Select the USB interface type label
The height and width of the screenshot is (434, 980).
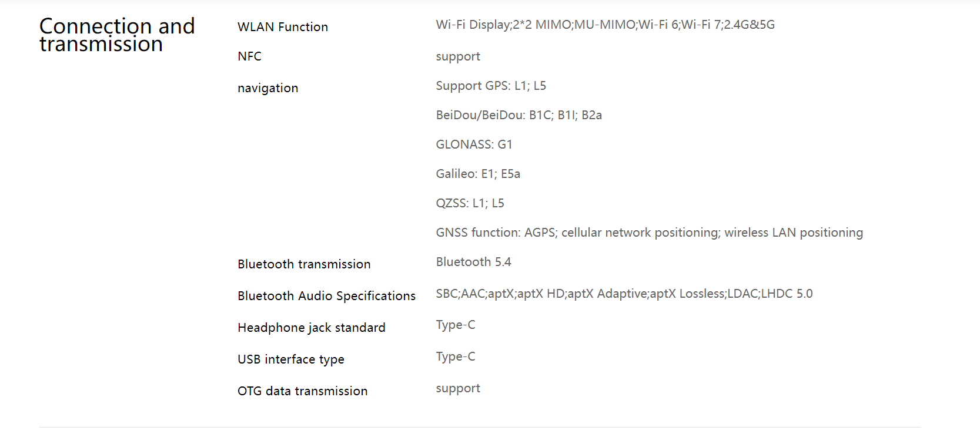291,359
